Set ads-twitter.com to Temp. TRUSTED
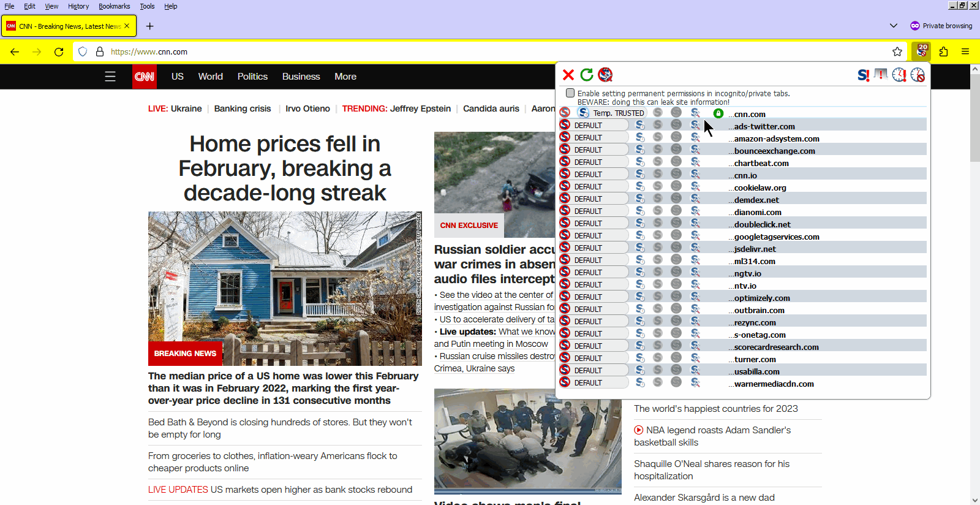 [x=640, y=125]
